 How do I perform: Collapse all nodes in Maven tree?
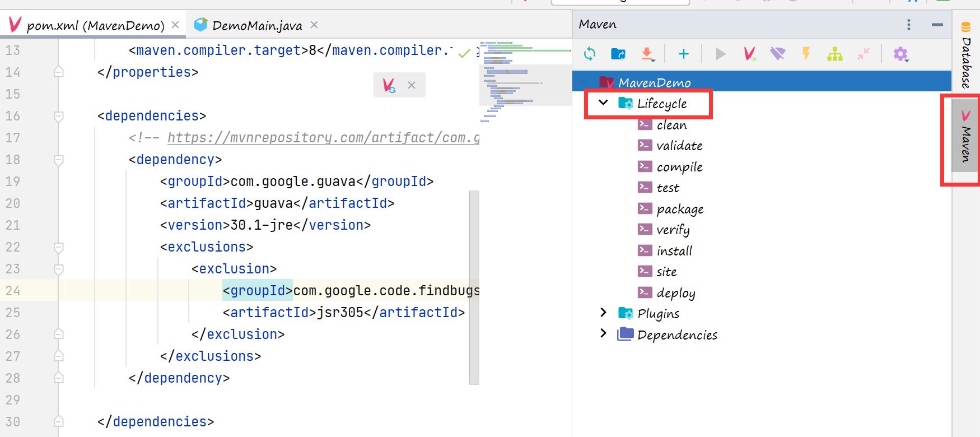[x=864, y=54]
